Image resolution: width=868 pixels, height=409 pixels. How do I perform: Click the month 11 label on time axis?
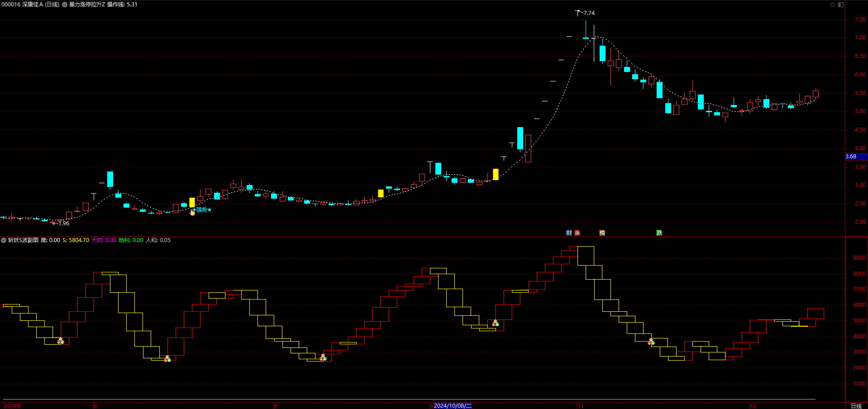click(581, 406)
